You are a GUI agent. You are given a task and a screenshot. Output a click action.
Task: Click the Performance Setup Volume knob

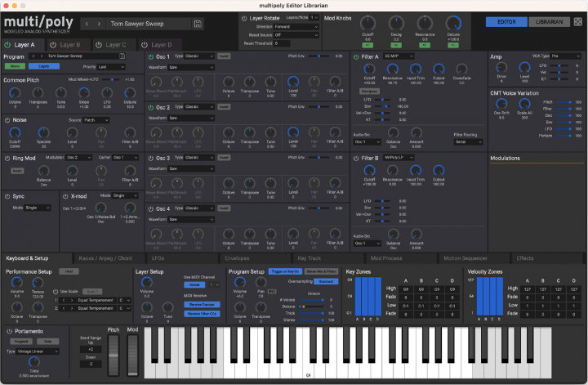point(17,283)
